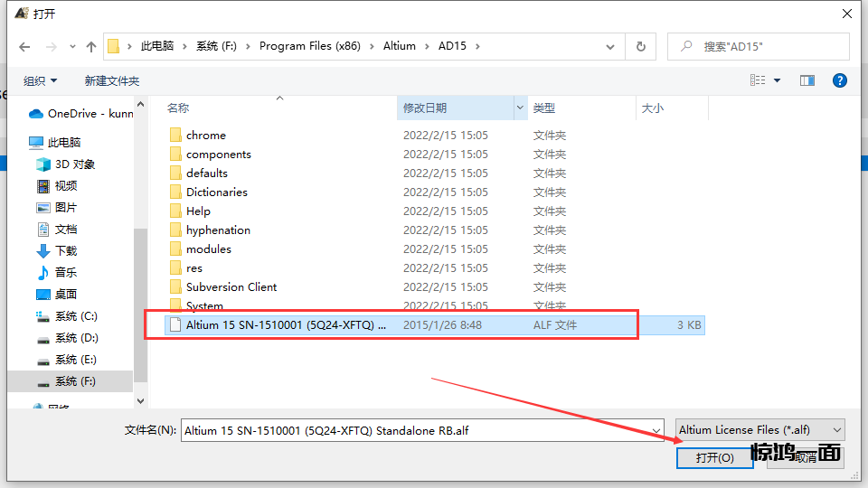Image resolution: width=868 pixels, height=488 pixels.
Task: Refresh the AD15 folder listing
Action: [641, 46]
